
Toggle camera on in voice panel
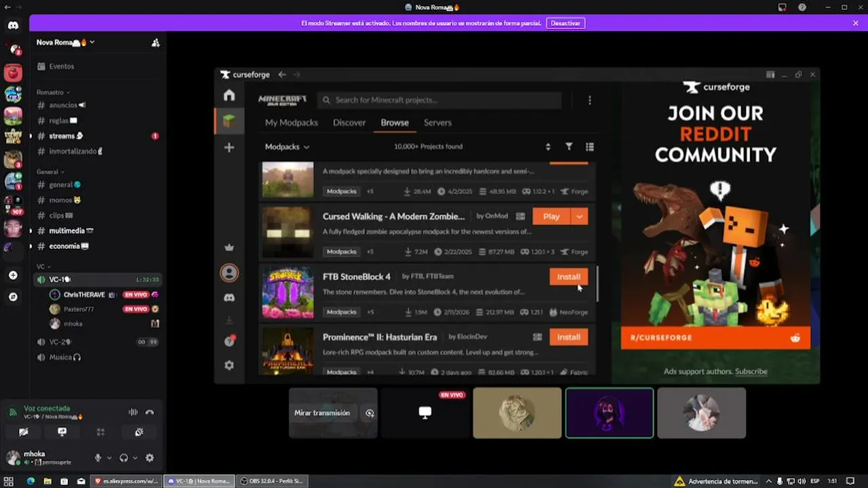coord(24,432)
